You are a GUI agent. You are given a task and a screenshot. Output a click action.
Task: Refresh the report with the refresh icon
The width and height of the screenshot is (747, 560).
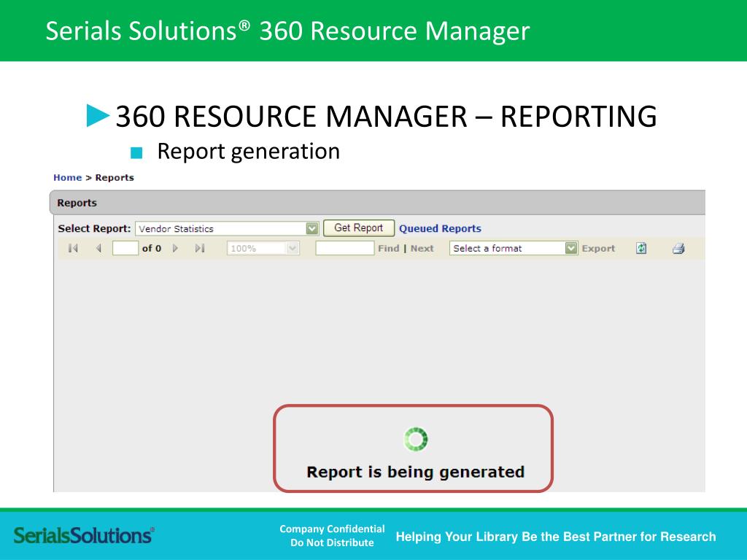click(x=641, y=248)
